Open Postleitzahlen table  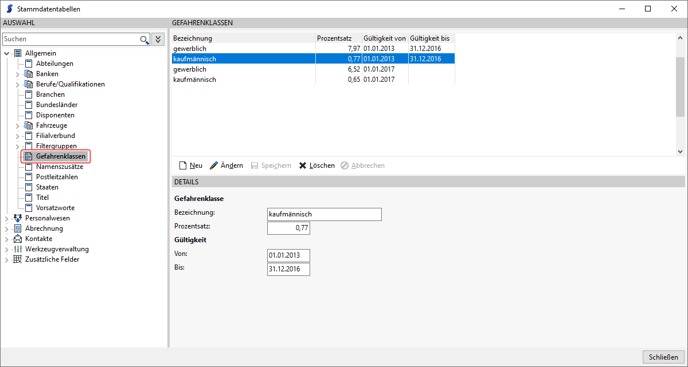57,177
